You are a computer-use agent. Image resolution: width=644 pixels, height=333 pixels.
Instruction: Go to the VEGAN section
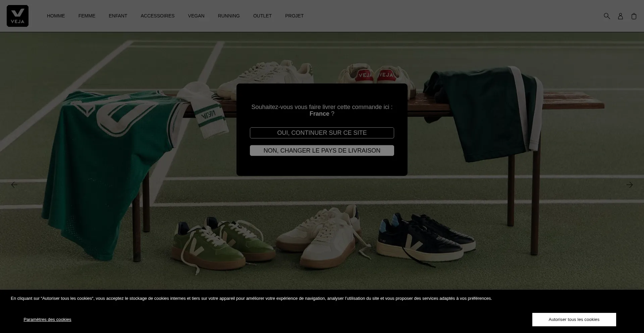coord(196,16)
